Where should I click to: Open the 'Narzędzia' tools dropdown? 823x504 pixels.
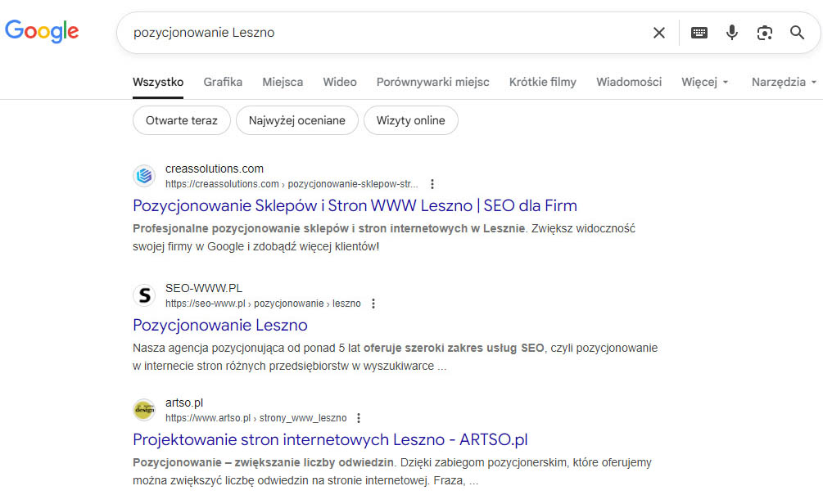point(784,82)
